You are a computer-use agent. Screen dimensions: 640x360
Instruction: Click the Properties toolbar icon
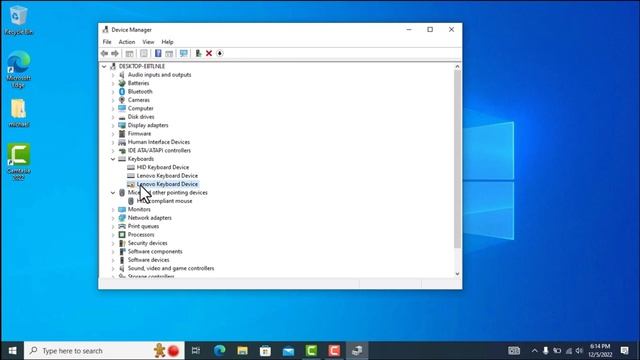click(x=144, y=53)
